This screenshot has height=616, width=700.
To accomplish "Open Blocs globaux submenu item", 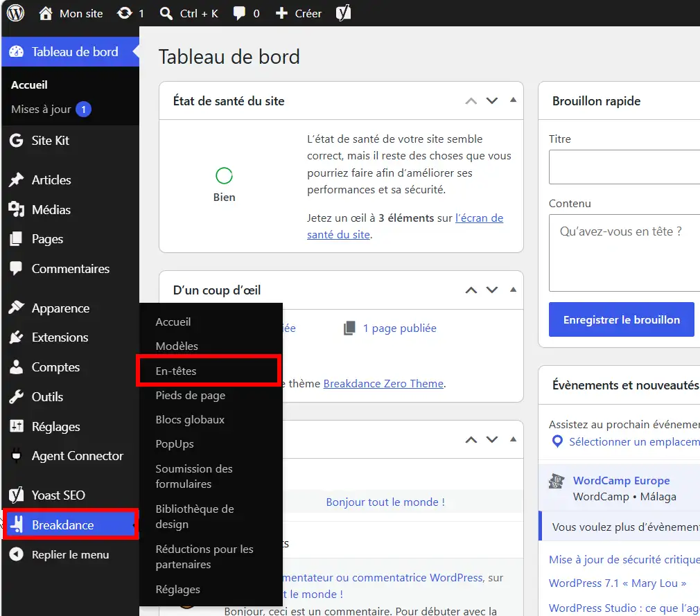I will point(190,420).
